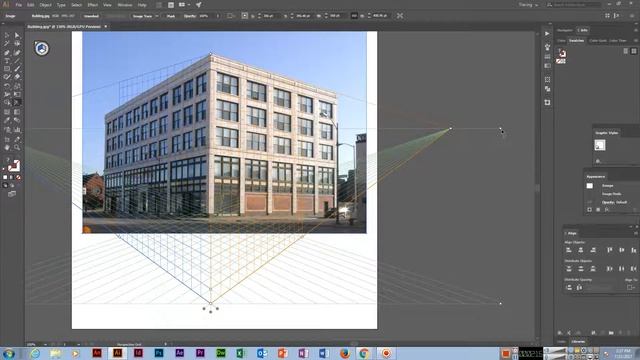Pick the Hand tool
The height and width of the screenshot is (360, 640).
point(7,148)
